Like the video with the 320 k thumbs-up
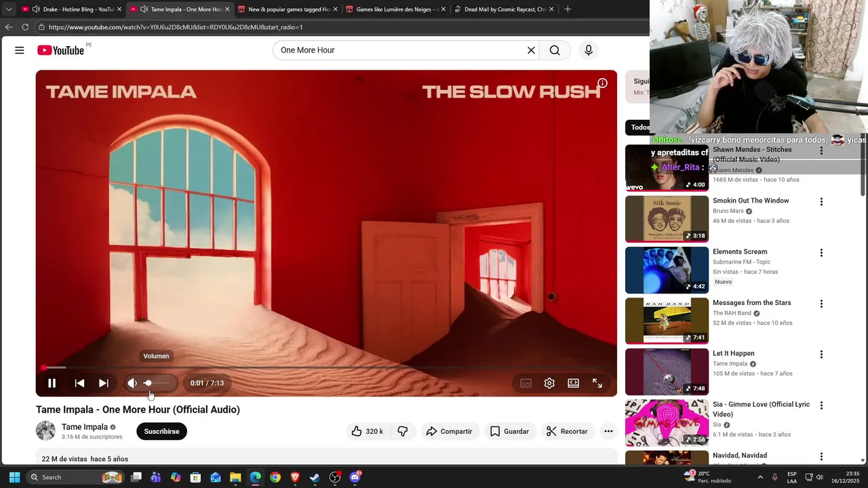The image size is (868, 488). click(367, 431)
